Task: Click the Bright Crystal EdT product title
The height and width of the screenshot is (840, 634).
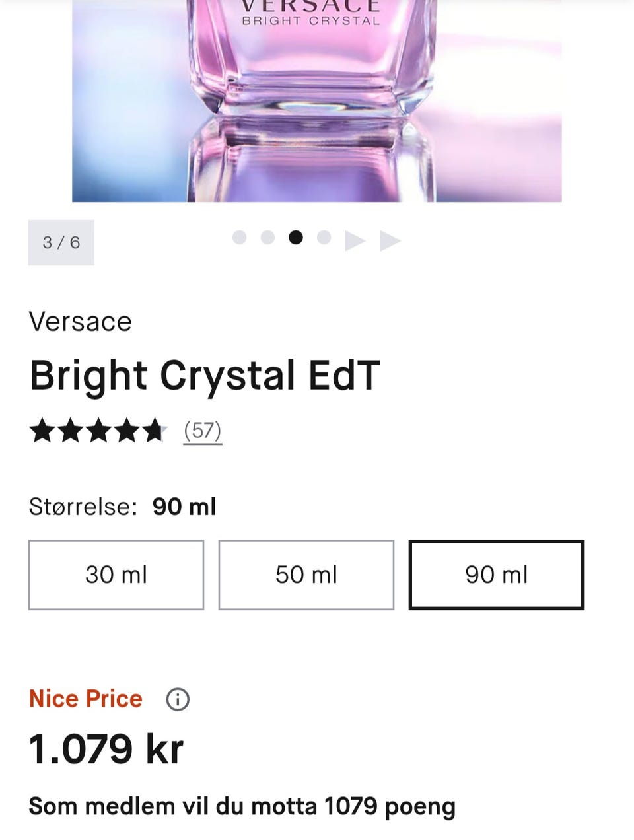Action: click(205, 375)
